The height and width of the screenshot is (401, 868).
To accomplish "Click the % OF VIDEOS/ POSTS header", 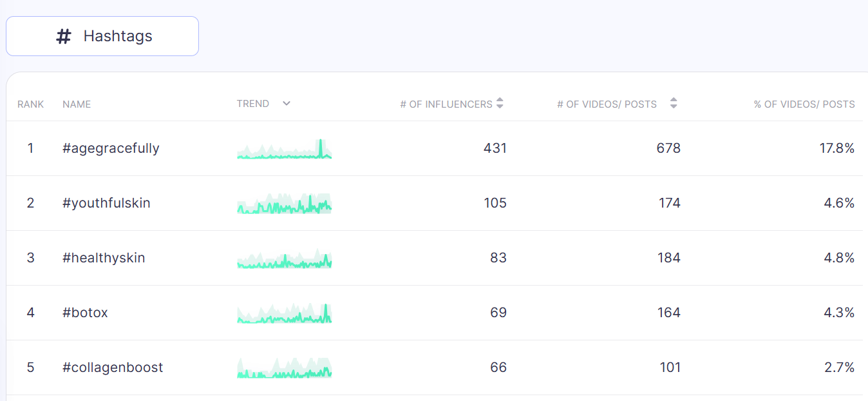I will tap(804, 104).
